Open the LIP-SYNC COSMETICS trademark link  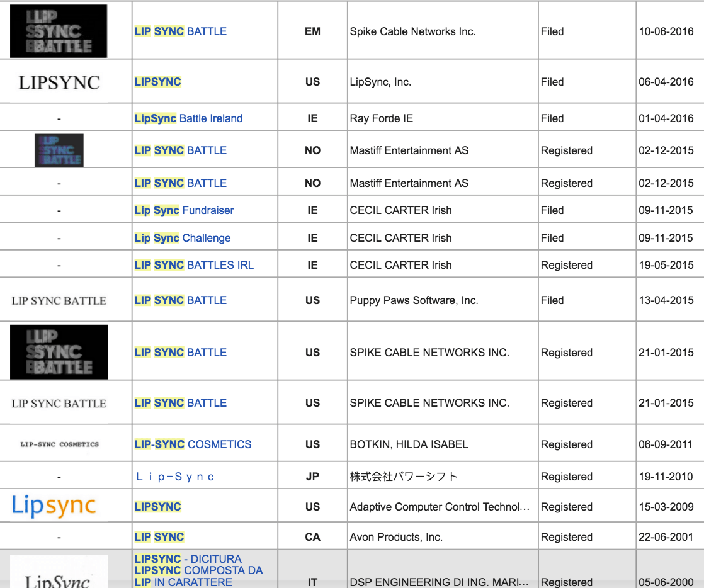193,444
